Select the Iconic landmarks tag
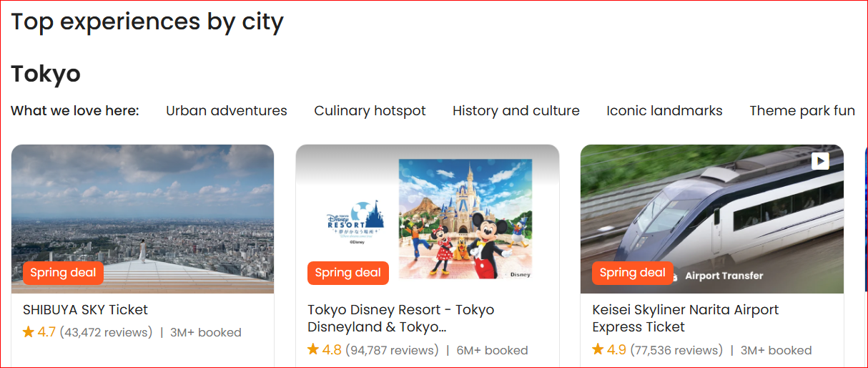This screenshot has width=868, height=368. click(x=664, y=111)
